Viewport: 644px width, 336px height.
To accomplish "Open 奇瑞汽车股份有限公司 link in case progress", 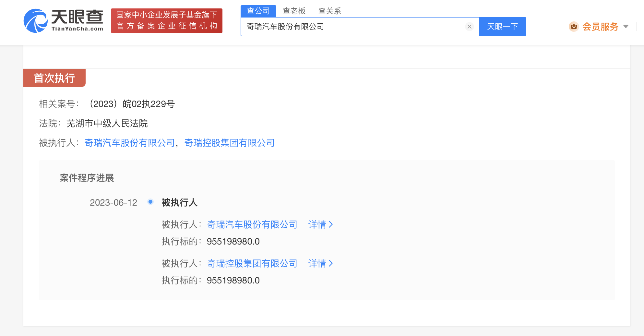I will point(252,224).
